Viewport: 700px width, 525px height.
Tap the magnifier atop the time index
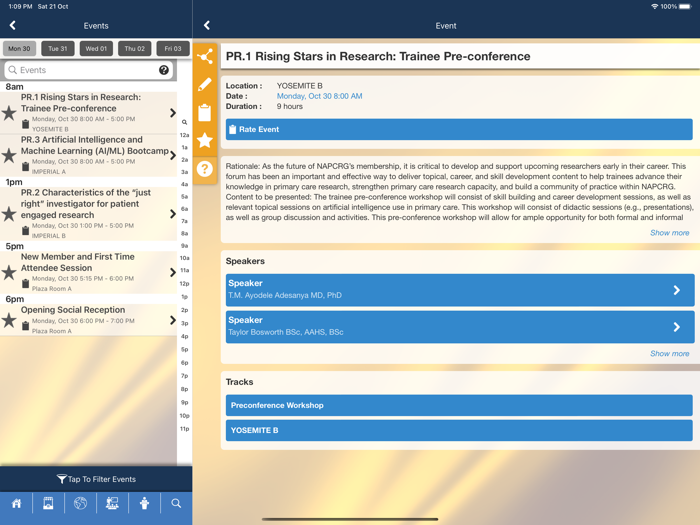[184, 122]
